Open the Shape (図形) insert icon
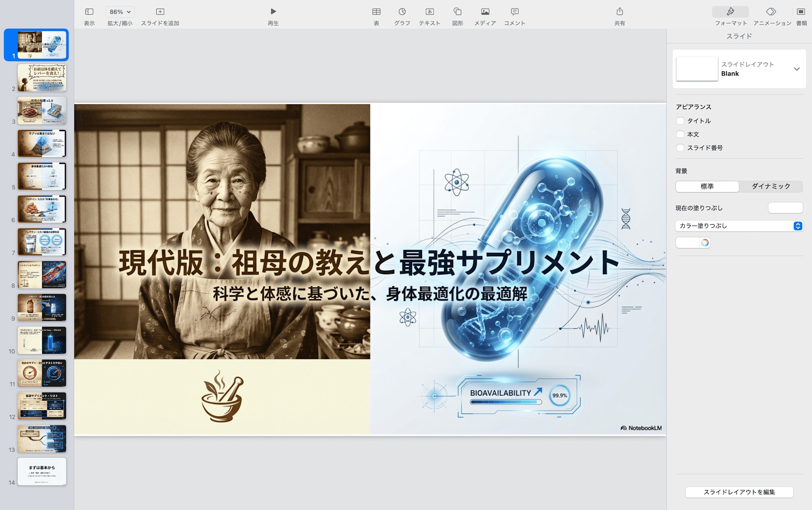Image resolution: width=812 pixels, height=510 pixels. coord(458,11)
